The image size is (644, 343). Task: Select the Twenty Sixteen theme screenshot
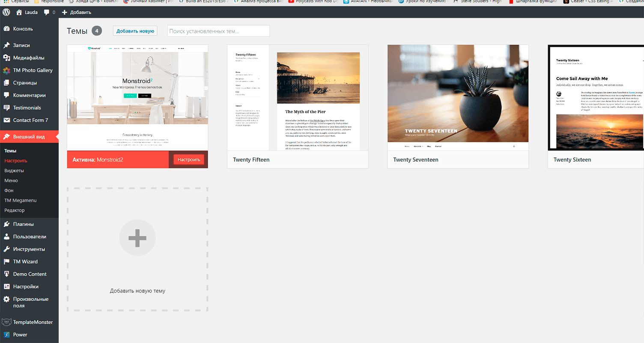point(596,97)
